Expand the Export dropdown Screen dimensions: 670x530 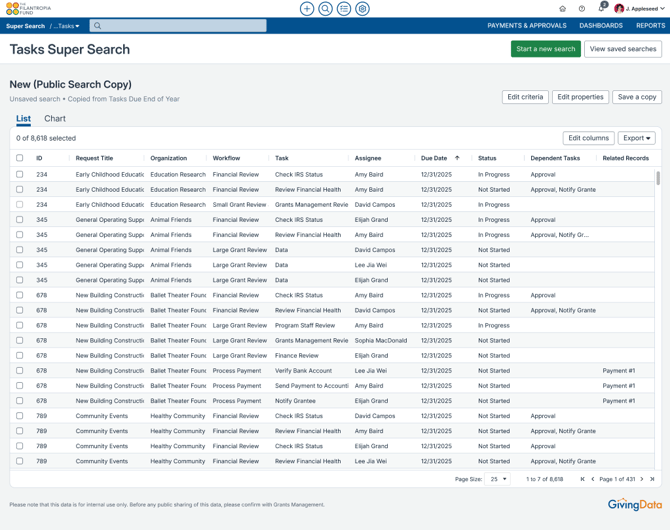click(636, 138)
